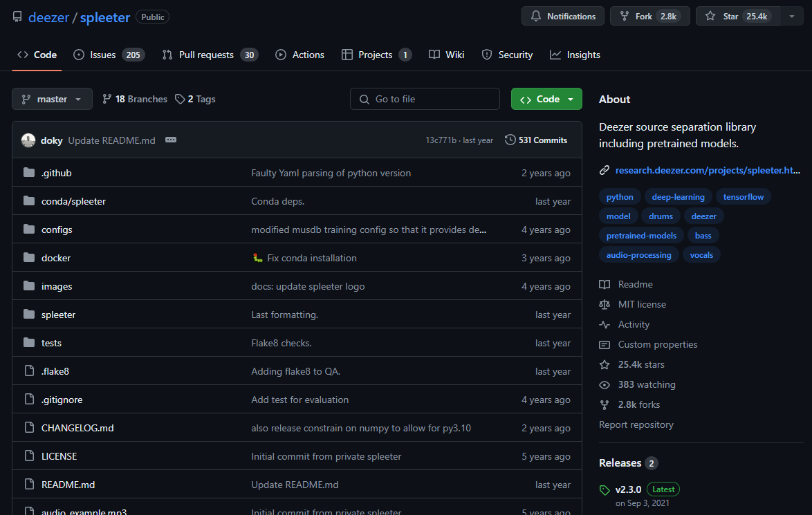The width and height of the screenshot is (812, 515).
Task: Expand the Star lists dropdown arrow
Action: tap(791, 17)
